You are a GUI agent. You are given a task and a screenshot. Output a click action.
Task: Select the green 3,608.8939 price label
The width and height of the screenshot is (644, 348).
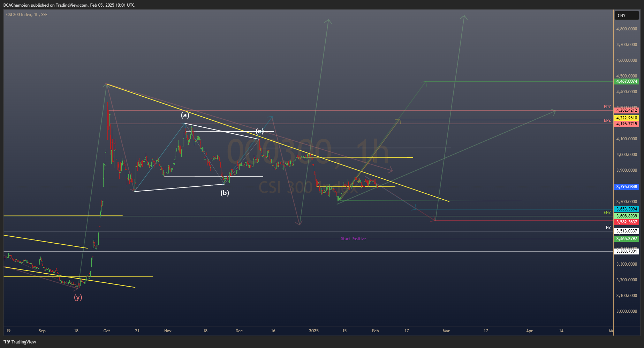pyautogui.click(x=627, y=216)
